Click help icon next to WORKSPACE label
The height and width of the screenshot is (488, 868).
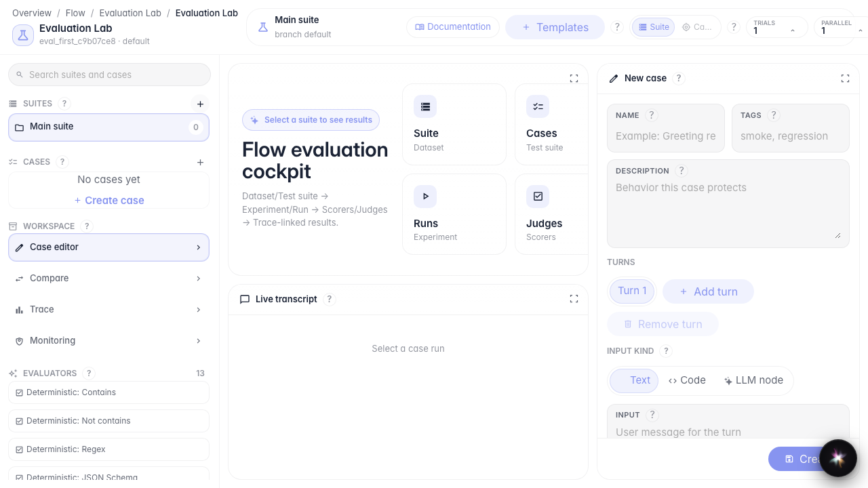[x=87, y=226]
